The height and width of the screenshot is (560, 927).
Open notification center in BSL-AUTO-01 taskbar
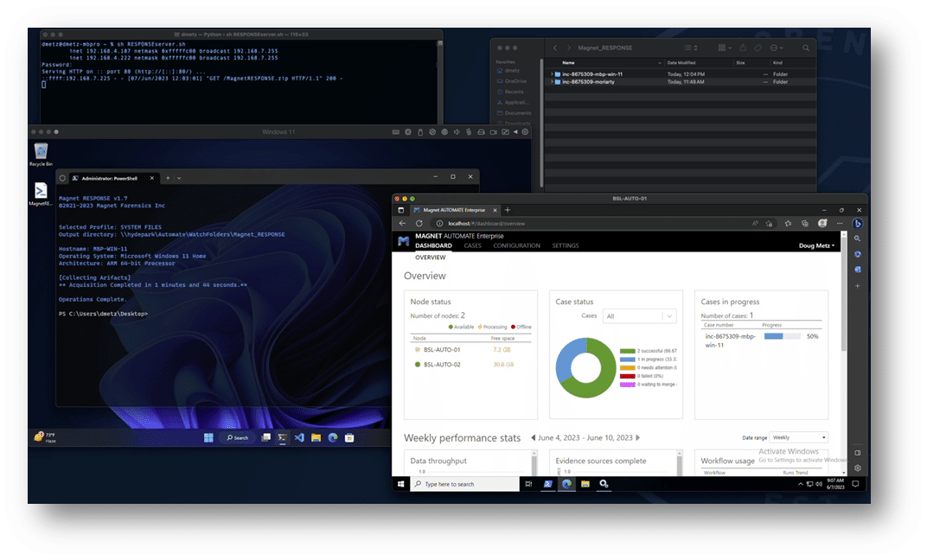tap(855, 484)
